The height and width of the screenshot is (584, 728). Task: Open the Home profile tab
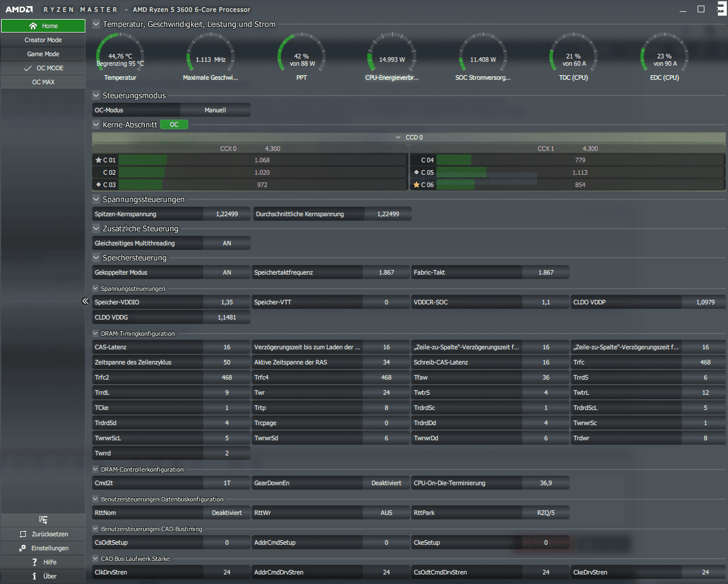[43, 26]
